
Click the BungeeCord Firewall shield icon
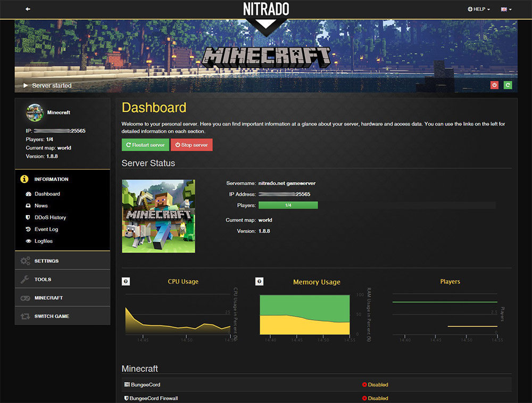tap(126, 398)
